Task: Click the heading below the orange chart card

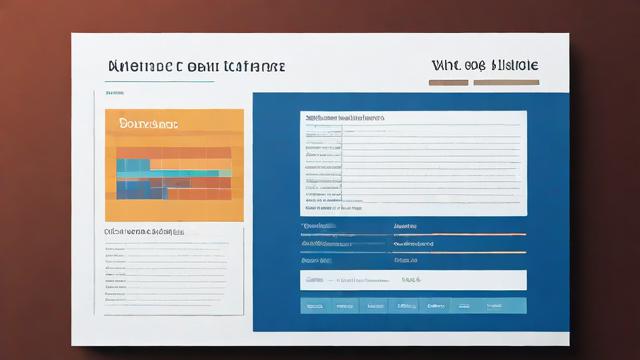Action: [x=144, y=232]
